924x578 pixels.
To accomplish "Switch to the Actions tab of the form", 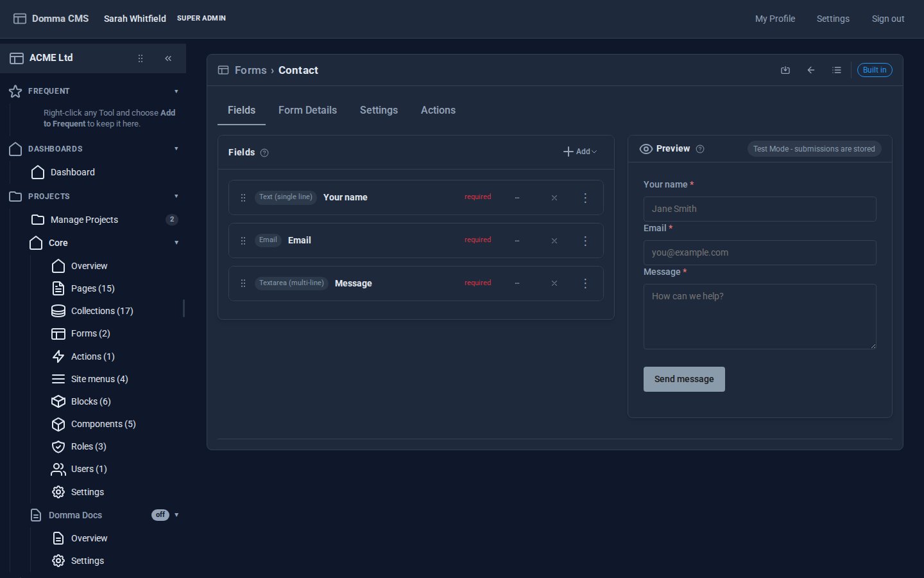I will [438, 110].
